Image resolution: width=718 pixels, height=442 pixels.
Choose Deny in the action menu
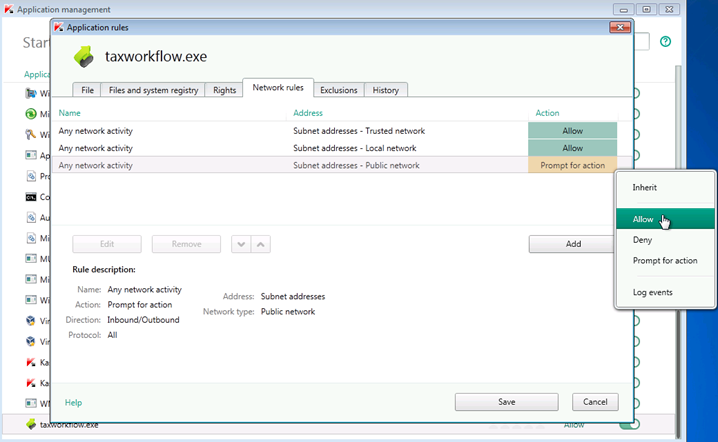tap(665, 240)
